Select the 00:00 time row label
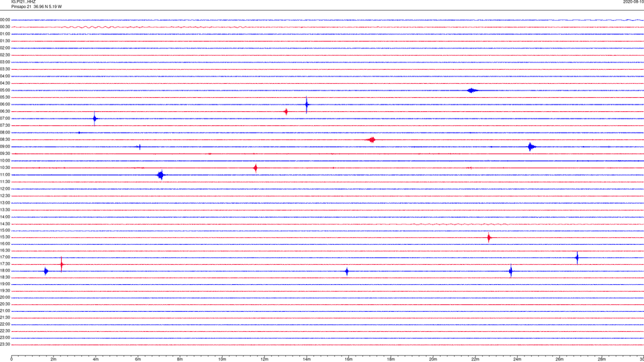The height and width of the screenshot is (362, 644). point(5,19)
